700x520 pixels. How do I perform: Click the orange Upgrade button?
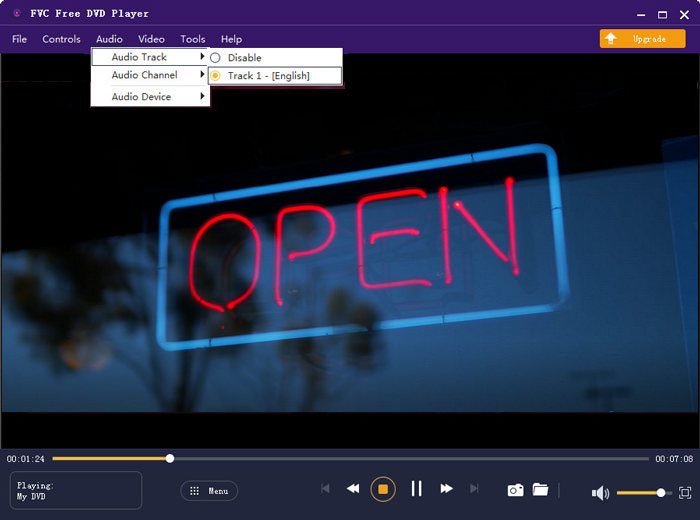coord(642,39)
